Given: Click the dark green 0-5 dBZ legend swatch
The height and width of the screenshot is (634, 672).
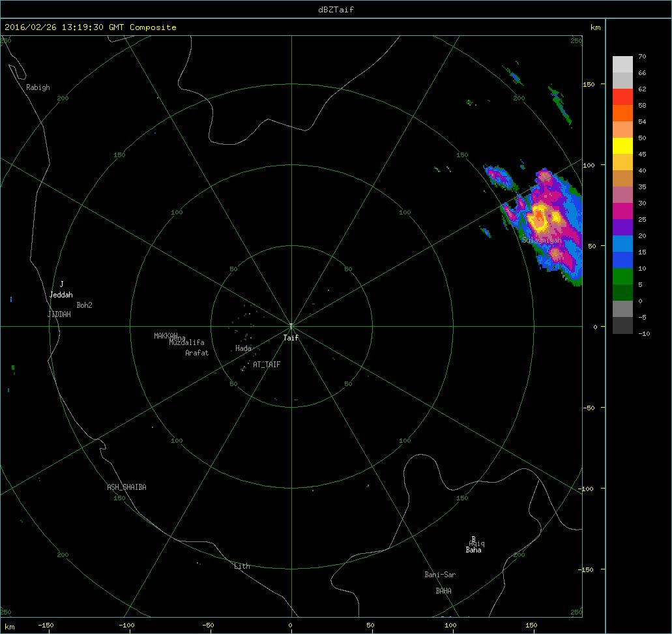Looking at the screenshot, I should [622, 293].
